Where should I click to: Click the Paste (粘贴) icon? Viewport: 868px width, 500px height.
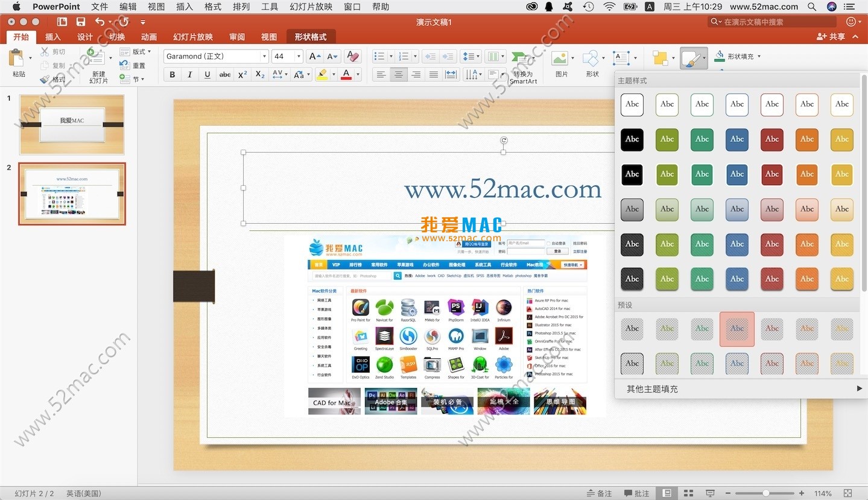[17, 59]
